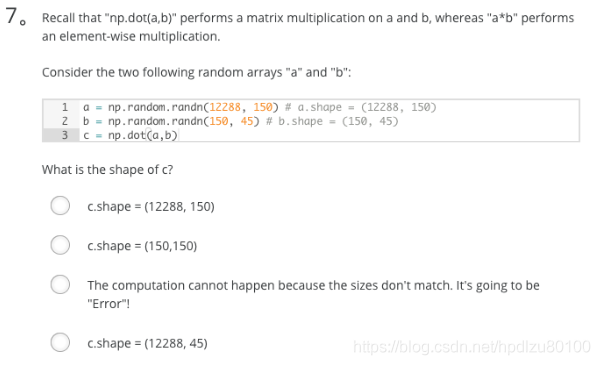The image size is (600, 365).
Task: Select the radio button for the "Error" answer
Action: pyautogui.click(x=60, y=284)
